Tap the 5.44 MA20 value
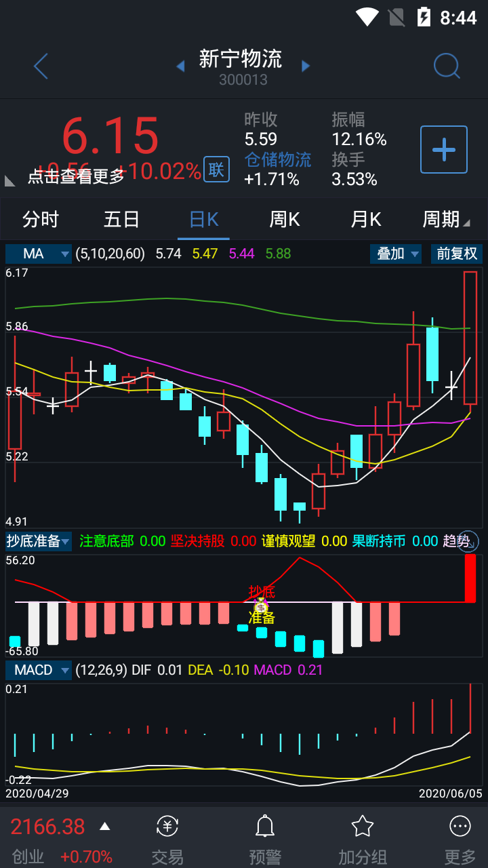This screenshot has height=868, width=488. [242, 254]
